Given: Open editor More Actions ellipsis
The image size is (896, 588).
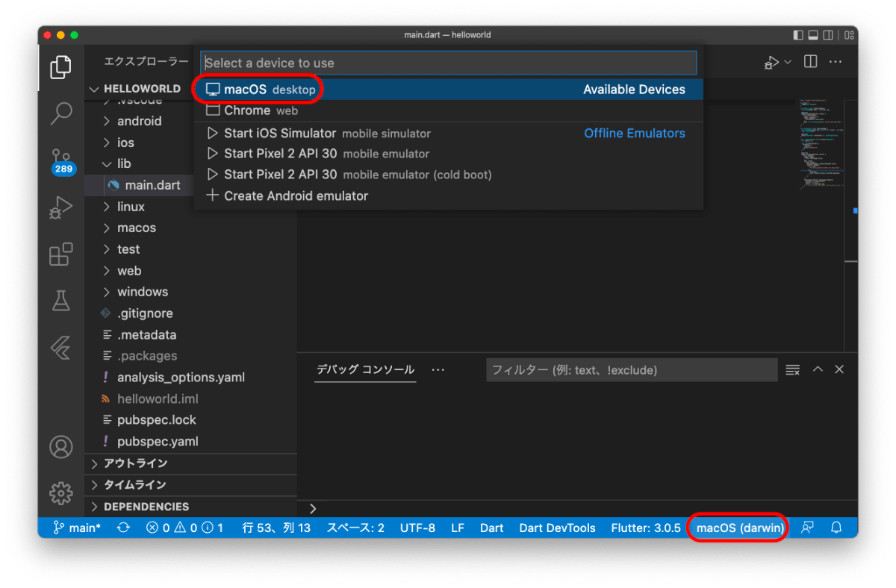Looking at the screenshot, I should point(836,62).
